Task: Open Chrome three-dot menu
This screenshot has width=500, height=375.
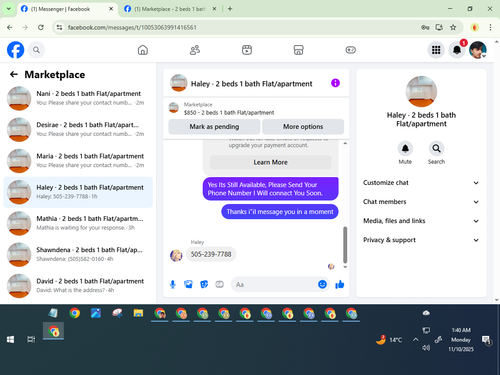Action: 490,27
